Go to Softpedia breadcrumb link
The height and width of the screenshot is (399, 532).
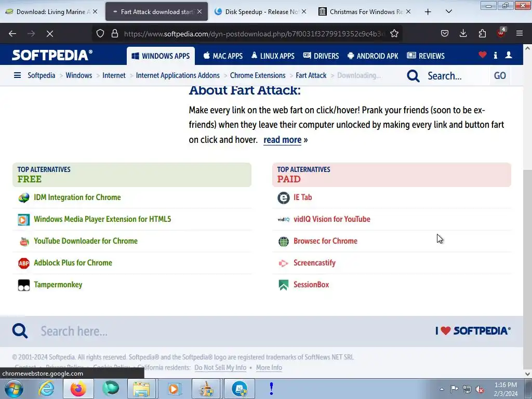pos(42,75)
